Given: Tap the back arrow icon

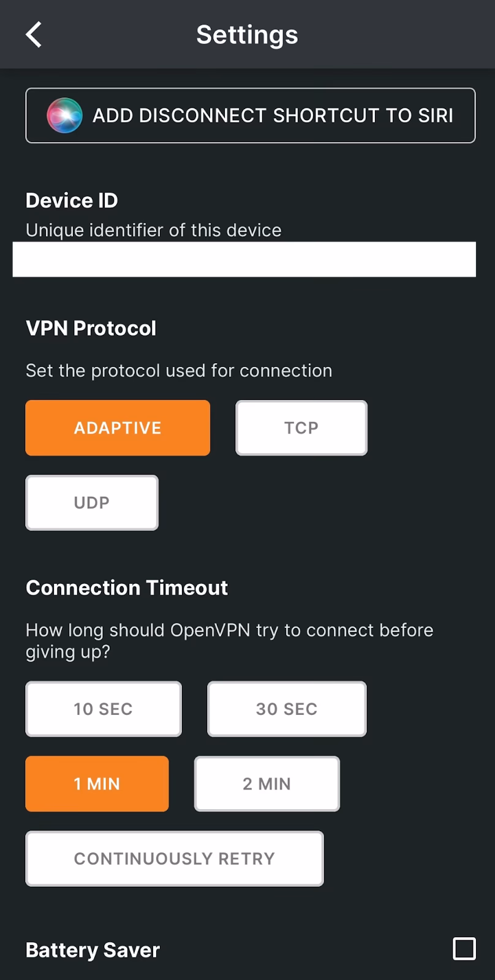Looking at the screenshot, I should tap(33, 34).
